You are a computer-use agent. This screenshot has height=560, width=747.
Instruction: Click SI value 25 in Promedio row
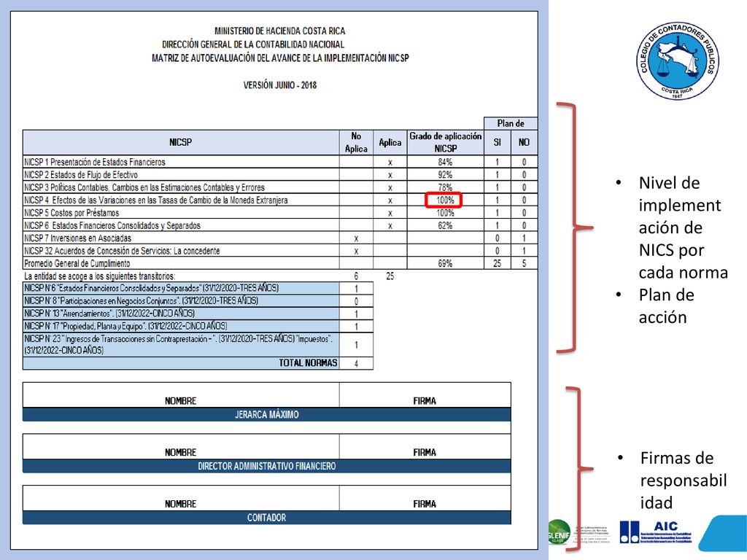point(498,263)
